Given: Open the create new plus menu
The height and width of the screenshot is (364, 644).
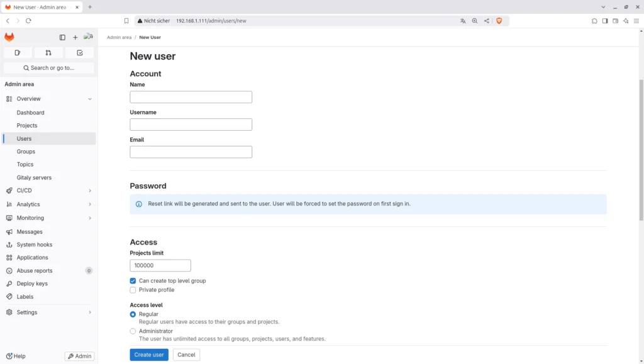Looking at the screenshot, I should (75, 38).
